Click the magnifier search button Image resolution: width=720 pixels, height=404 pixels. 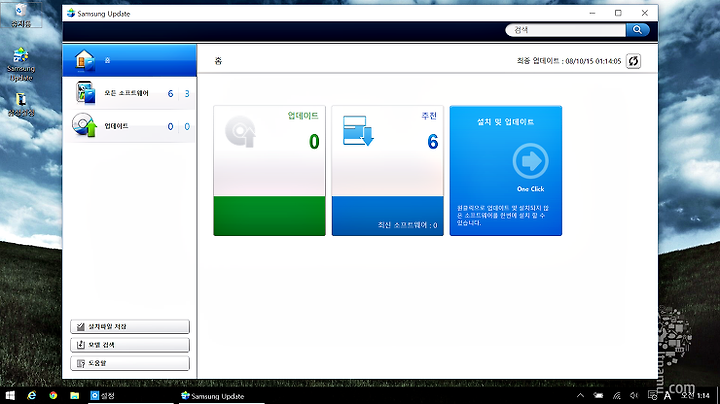(638, 30)
